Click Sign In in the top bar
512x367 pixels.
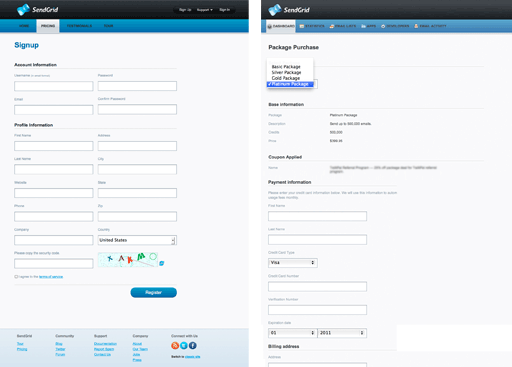(x=225, y=10)
